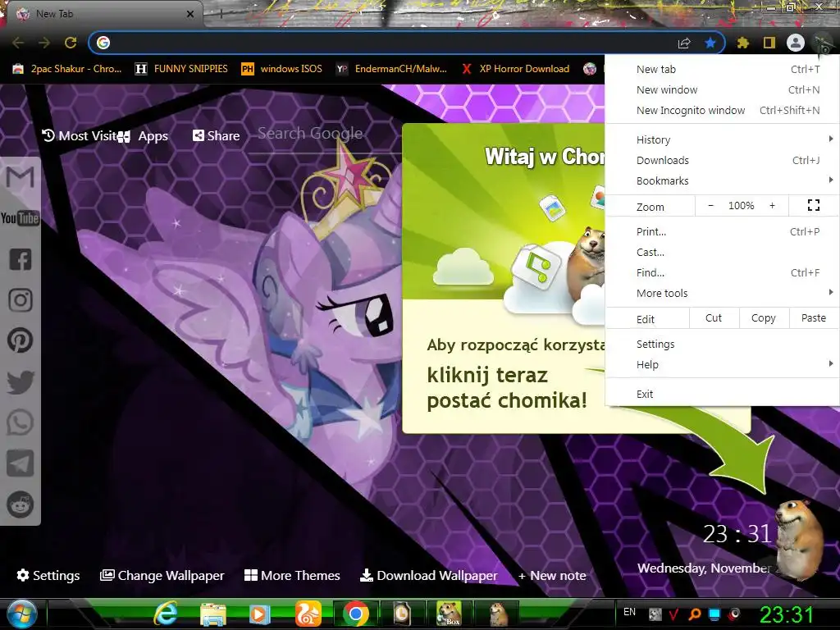The image size is (840, 630).
Task: Expand the Help submenu
Action: tap(722, 364)
